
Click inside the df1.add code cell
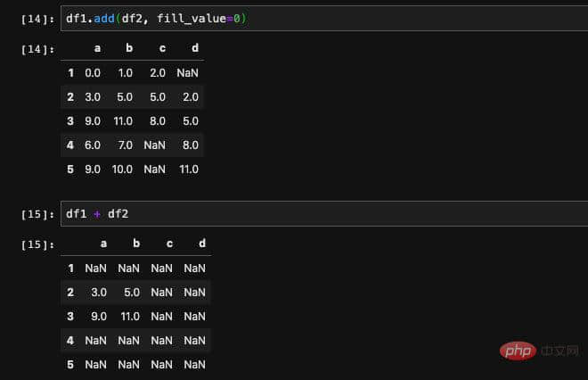pos(324,19)
